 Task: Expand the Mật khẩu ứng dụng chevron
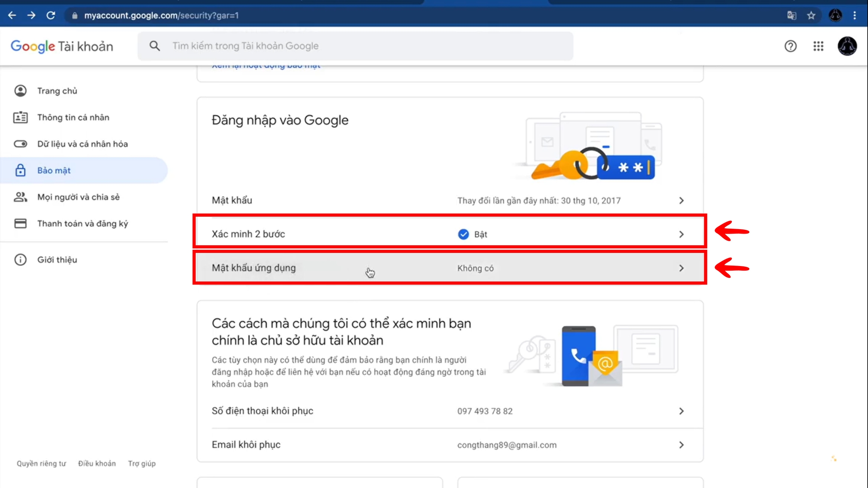coord(681,268)
